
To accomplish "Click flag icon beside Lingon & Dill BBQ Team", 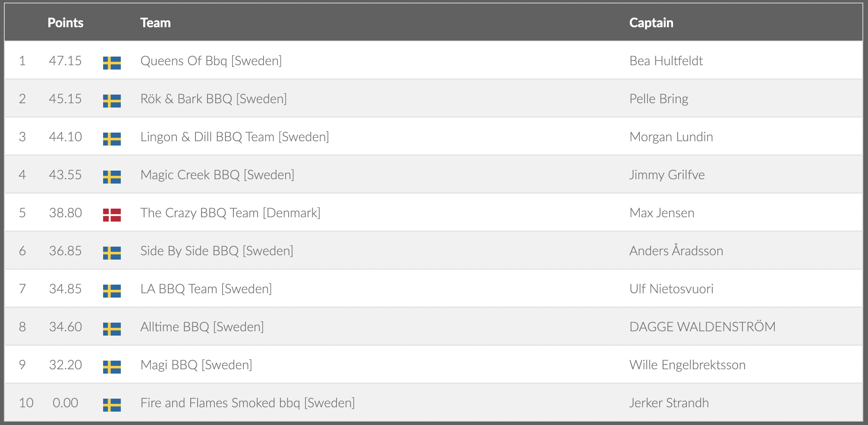I will 112,139.
